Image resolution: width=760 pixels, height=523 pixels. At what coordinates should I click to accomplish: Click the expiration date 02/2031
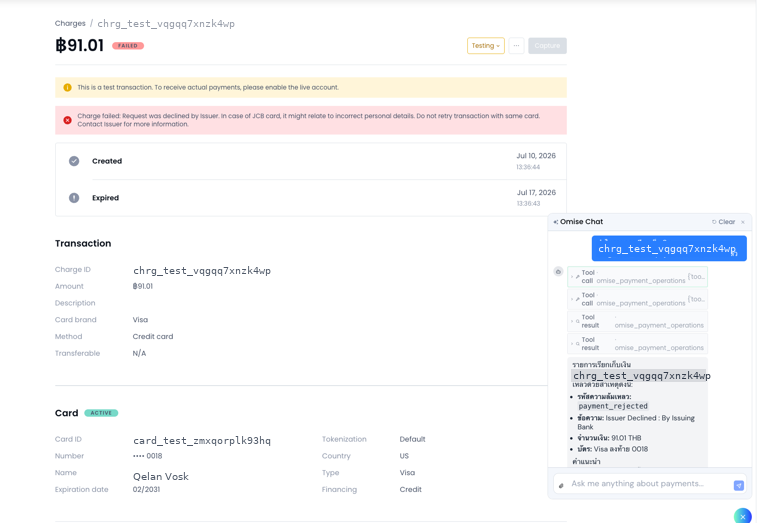146,490
